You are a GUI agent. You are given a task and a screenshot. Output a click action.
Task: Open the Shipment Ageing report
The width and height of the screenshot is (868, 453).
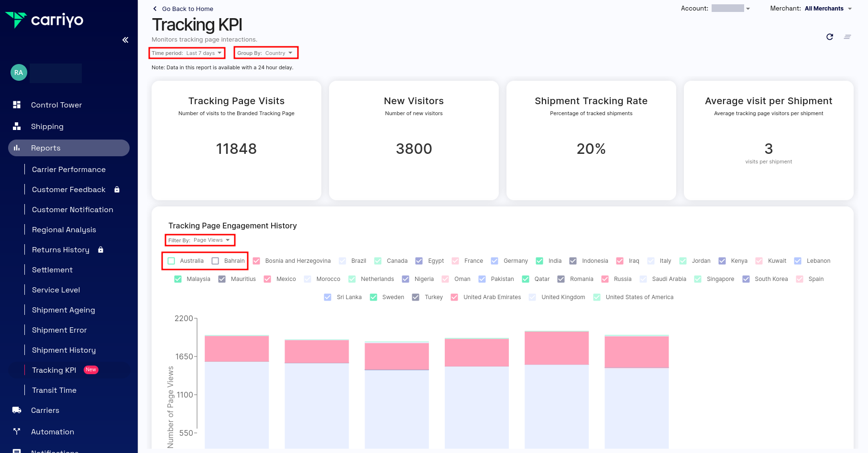click(x=64, y=310)
